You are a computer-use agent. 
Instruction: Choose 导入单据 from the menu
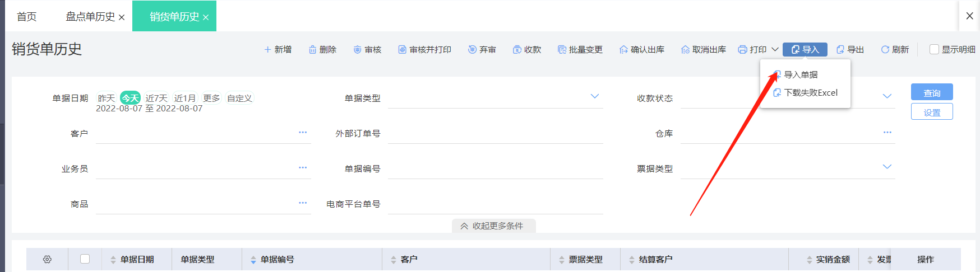click(x=800, y=74)
